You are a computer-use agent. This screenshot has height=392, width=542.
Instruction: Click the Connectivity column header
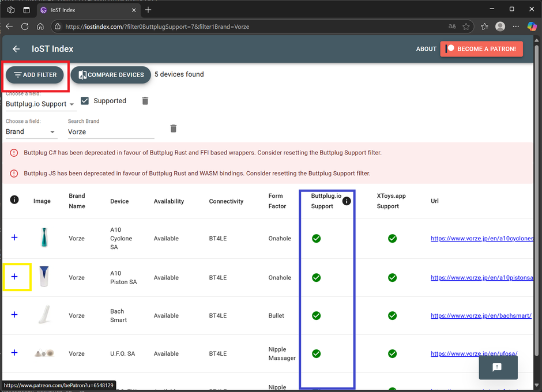[226, 201]
